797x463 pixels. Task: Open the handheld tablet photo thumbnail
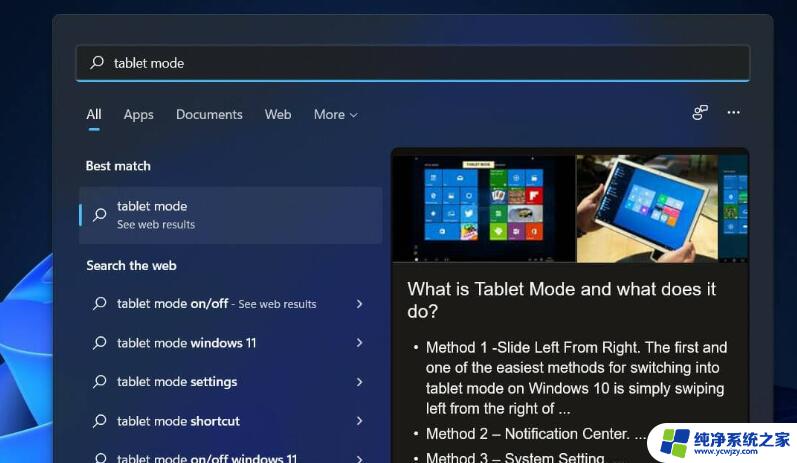647,208
